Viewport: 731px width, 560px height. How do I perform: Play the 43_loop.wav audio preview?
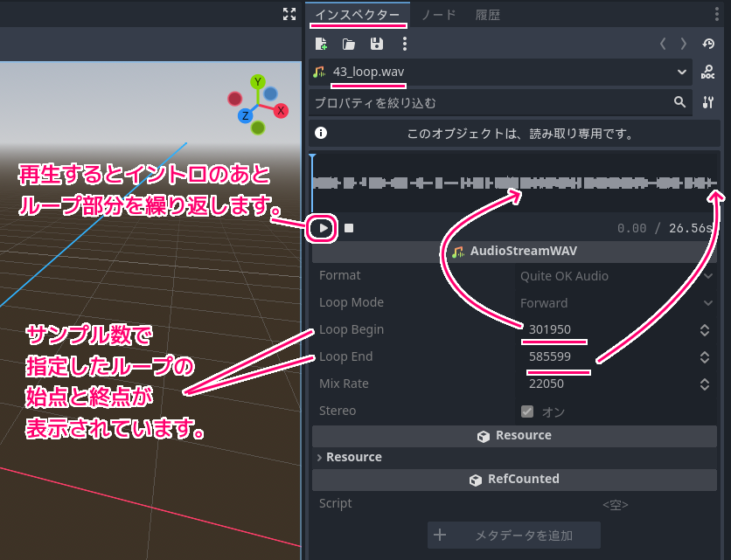click(x=324, y=228)
